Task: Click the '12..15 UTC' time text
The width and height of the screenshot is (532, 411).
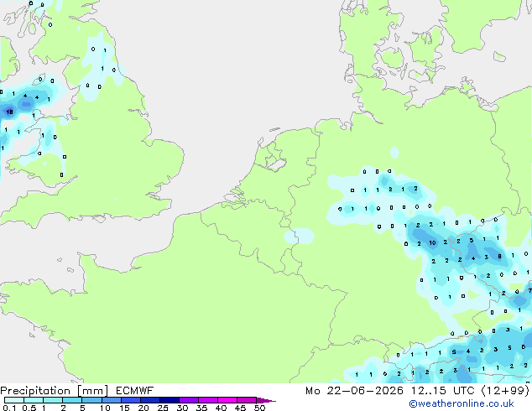Action: click(442, 391)
